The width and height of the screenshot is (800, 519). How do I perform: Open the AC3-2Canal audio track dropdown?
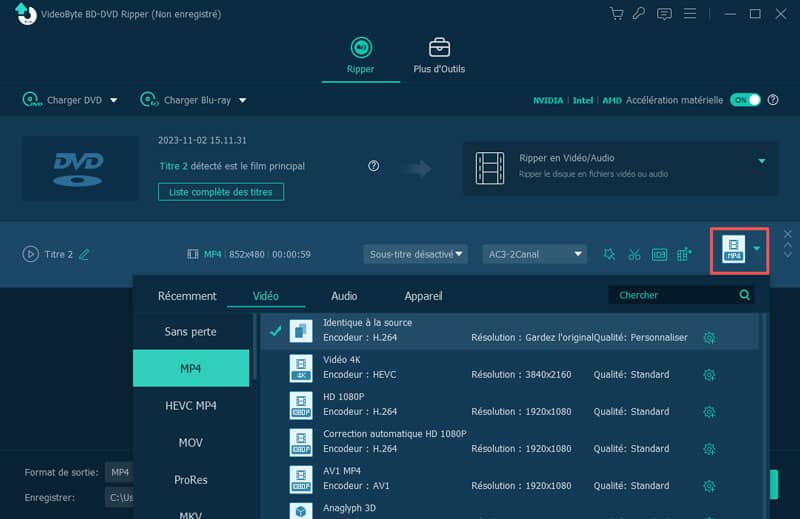point(534,254)
